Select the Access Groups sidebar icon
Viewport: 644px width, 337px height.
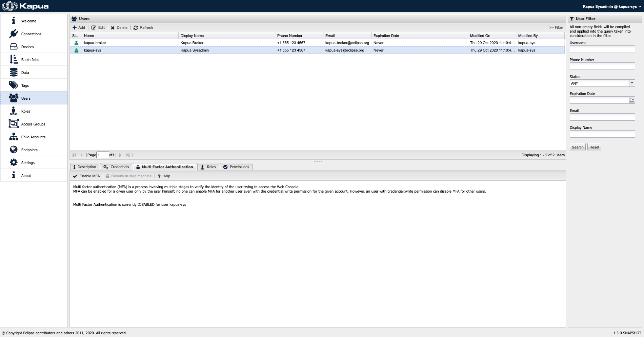click(14, 123)
